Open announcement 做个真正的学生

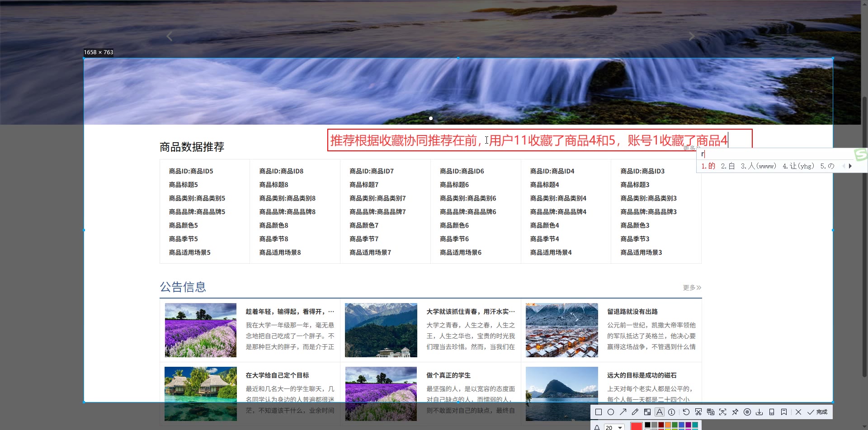(x=448, y=375)
